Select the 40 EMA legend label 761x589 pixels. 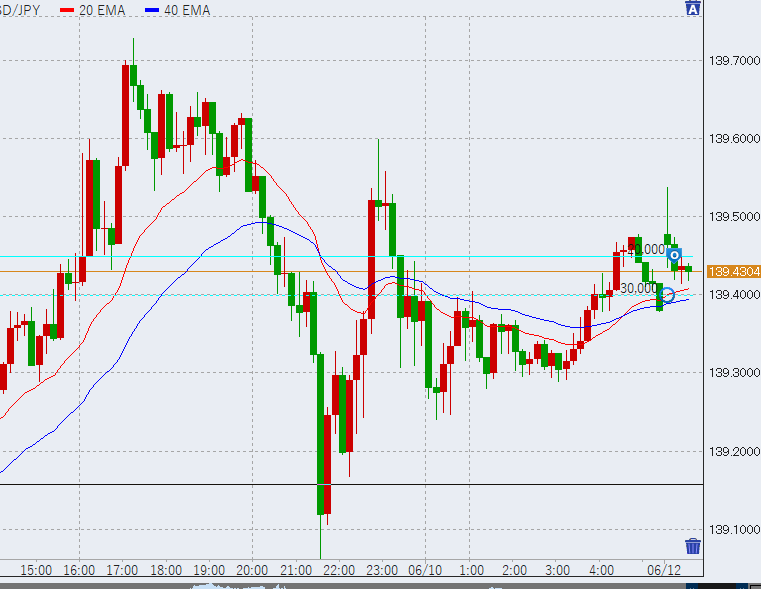[188, 8]
